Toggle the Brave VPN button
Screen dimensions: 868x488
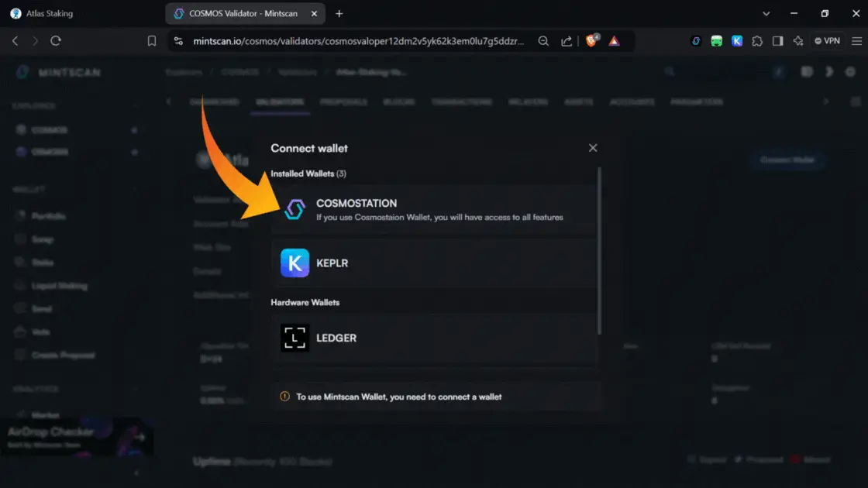pyautogui.click(x=826, y=41)
